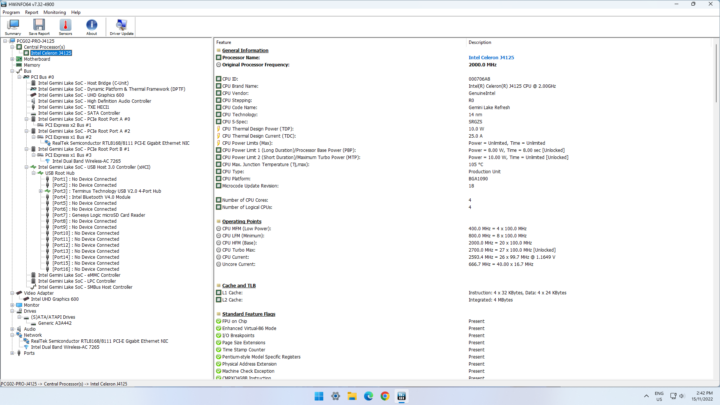
Task: Click the Video Adapter icon
Action: point(19,293)
